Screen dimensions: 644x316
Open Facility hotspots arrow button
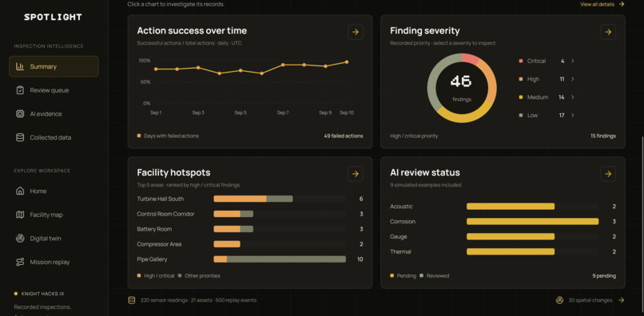(356, 174)
